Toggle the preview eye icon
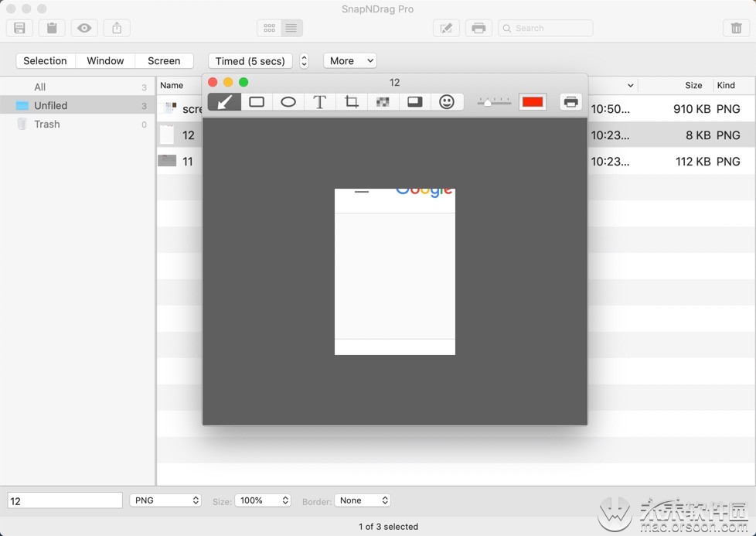The width and height of the screenshot is (756, 536). 83,28
